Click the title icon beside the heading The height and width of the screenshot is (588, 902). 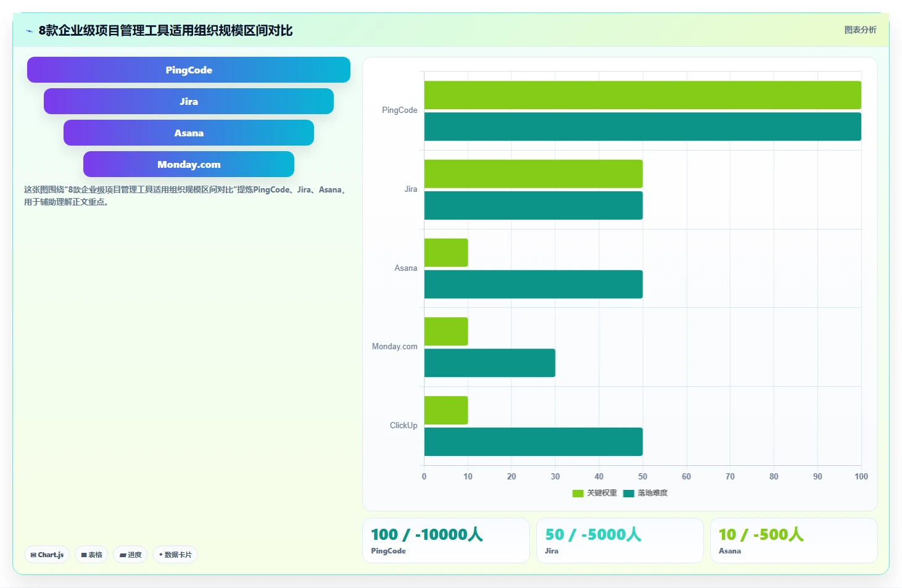29,31
